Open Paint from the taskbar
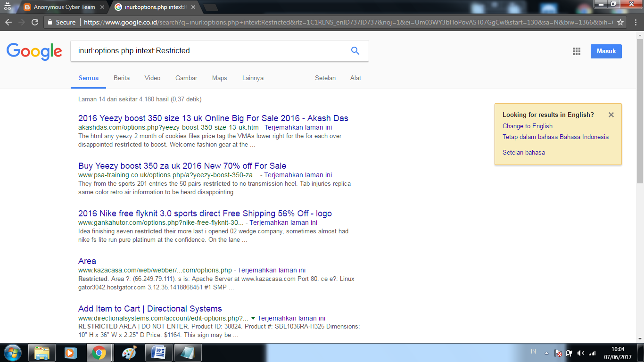Image resolution: width=644 pixels, height=362 pixels. coord(128,353)
